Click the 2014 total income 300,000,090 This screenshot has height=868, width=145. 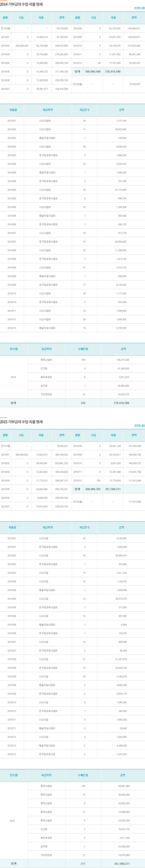(93, 72)
